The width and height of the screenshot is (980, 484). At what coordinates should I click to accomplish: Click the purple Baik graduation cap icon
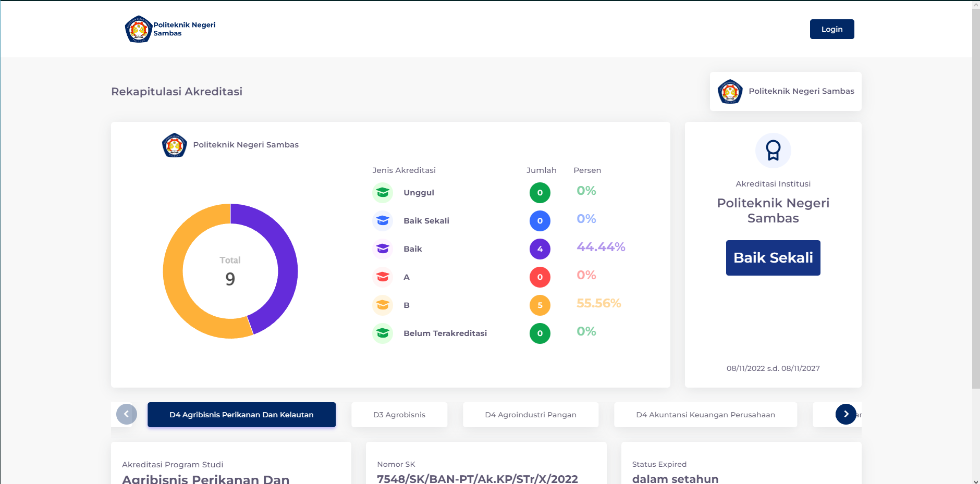click(383, 249)
